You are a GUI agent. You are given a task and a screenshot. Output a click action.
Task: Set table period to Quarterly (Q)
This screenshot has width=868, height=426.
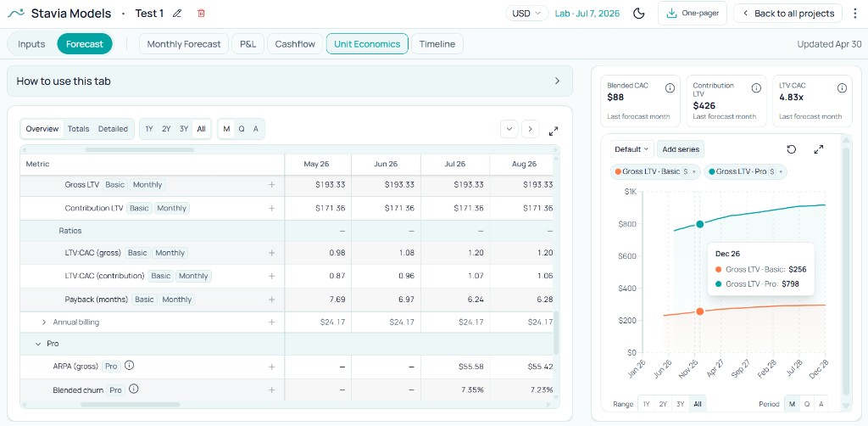coord(242,129)
